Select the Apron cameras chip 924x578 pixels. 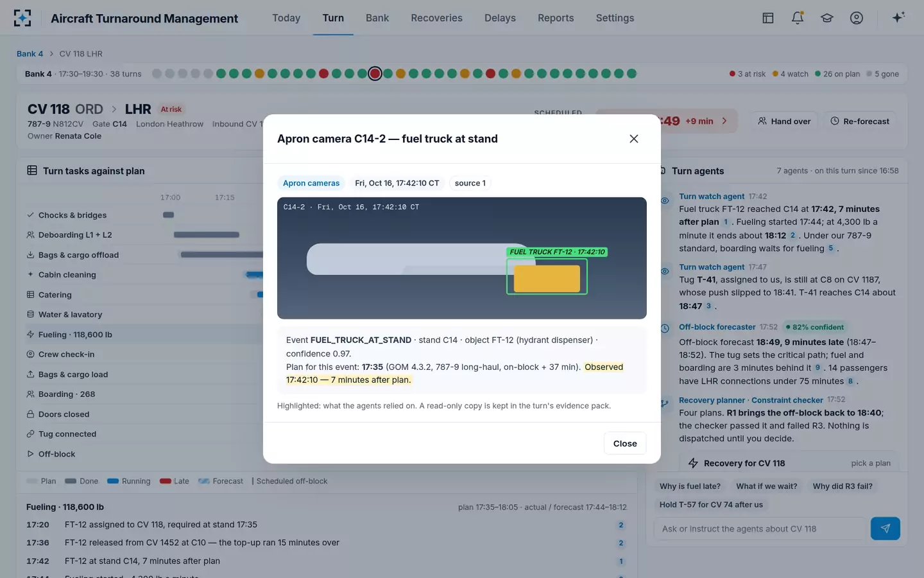coord(311,183)
